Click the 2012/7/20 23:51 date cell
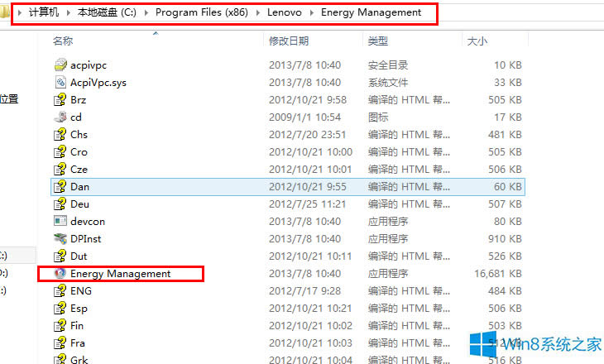Viewport: 604px width, 364px height. 308,134
